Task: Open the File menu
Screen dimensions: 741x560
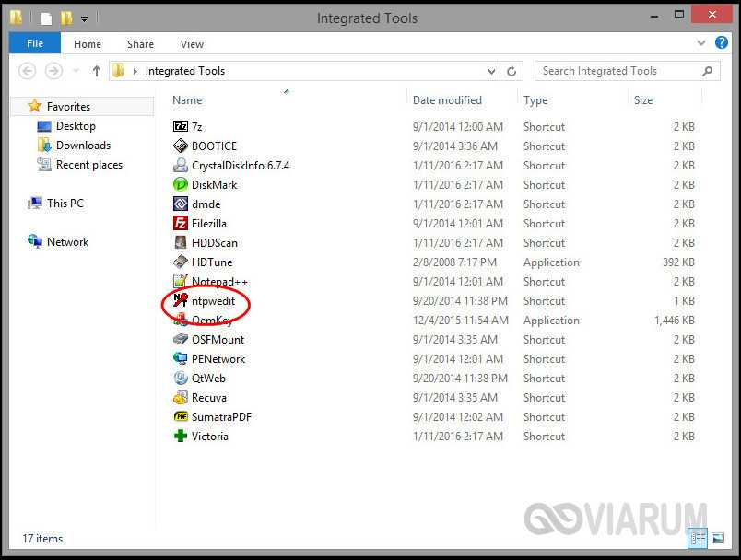Action: [x=35, y=43]
